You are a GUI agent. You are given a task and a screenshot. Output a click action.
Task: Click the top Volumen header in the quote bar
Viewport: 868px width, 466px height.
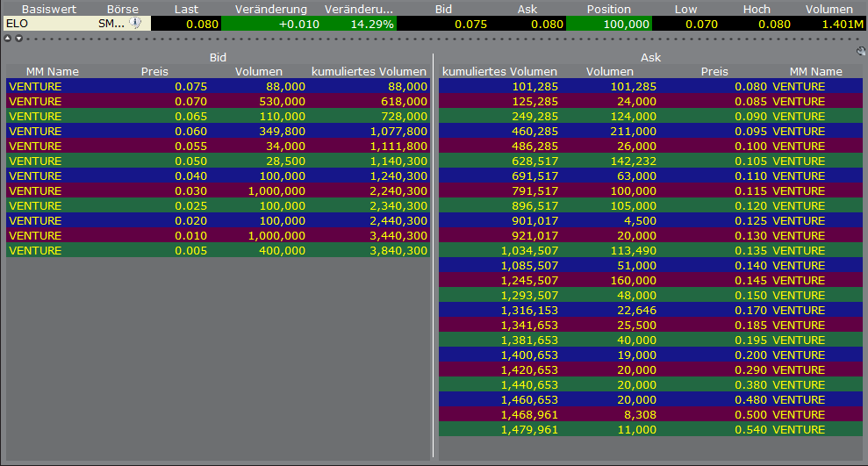pos(829,9)
